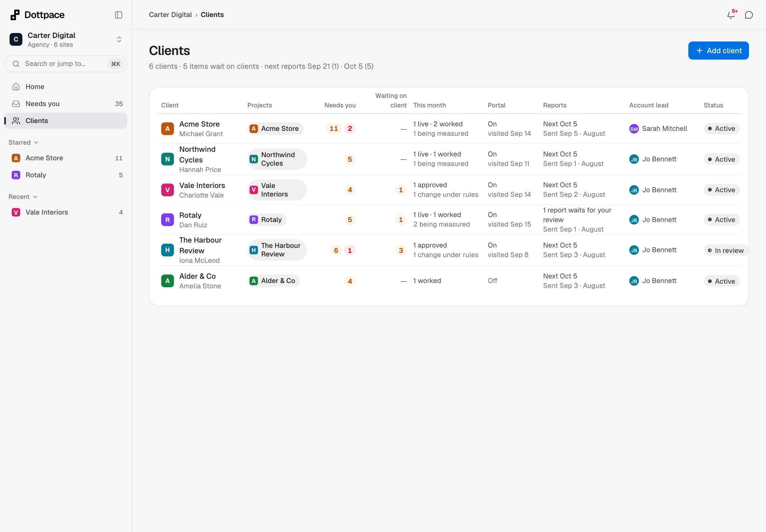Open Needs you in sidebar

point(66,104)
